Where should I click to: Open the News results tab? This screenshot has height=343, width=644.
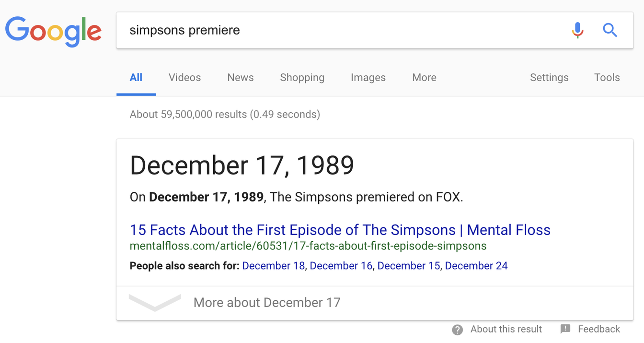click(240, 77)
